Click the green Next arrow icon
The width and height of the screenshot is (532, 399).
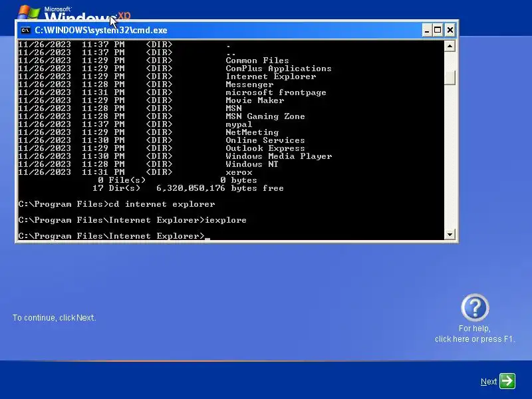507,381
